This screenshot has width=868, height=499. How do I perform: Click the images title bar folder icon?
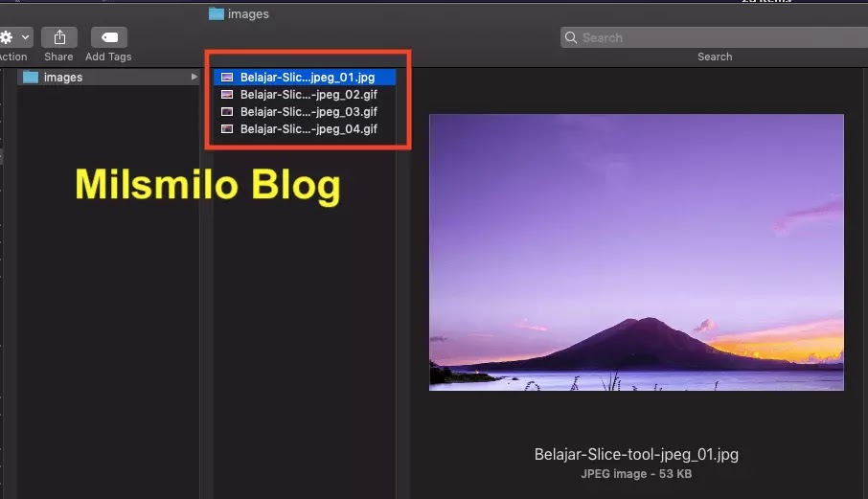coord(217,13)
